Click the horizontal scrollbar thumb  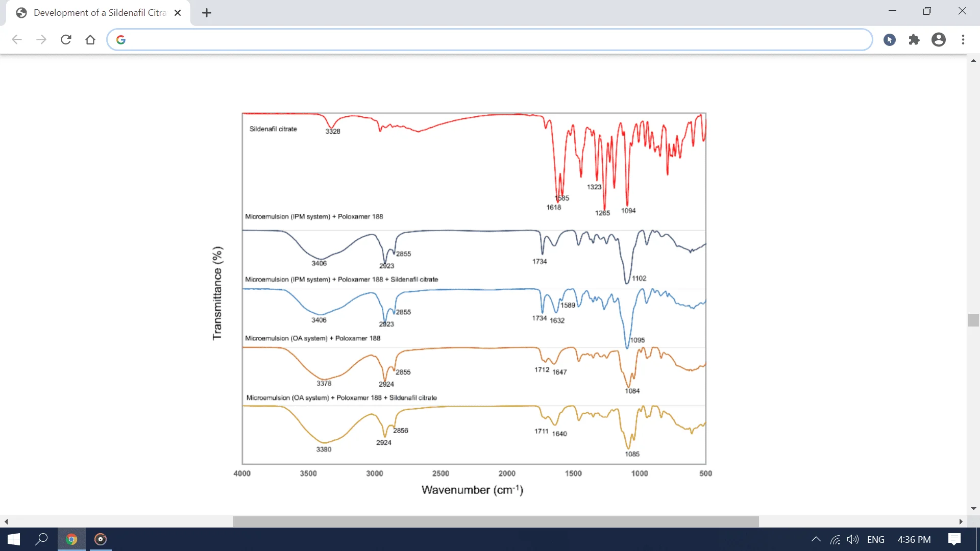point(496,522)
